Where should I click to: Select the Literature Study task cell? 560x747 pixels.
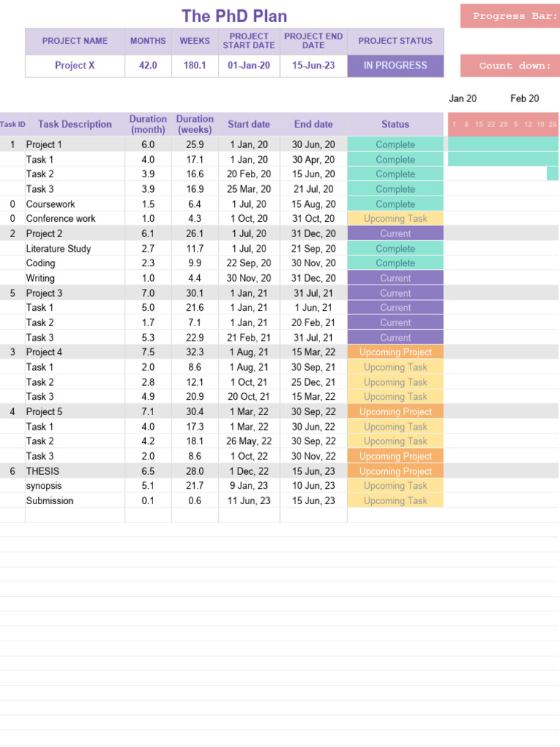coord(58,249)
